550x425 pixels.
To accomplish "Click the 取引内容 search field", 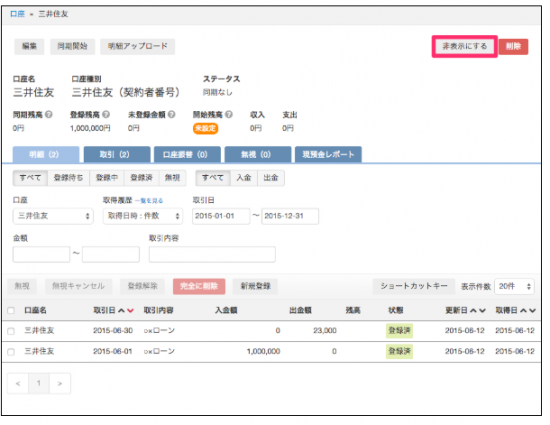I will coord(212,255).
